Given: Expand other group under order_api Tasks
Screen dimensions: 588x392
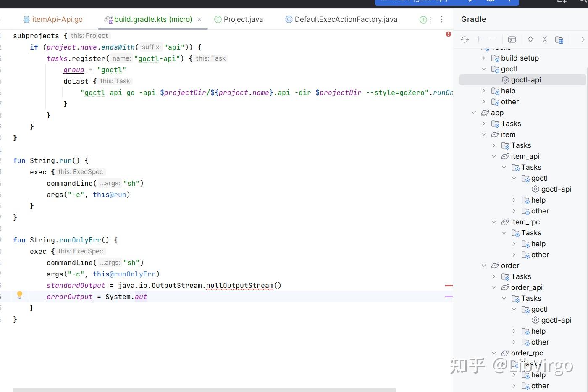Looking at the screenshot, I should point(514,342).
